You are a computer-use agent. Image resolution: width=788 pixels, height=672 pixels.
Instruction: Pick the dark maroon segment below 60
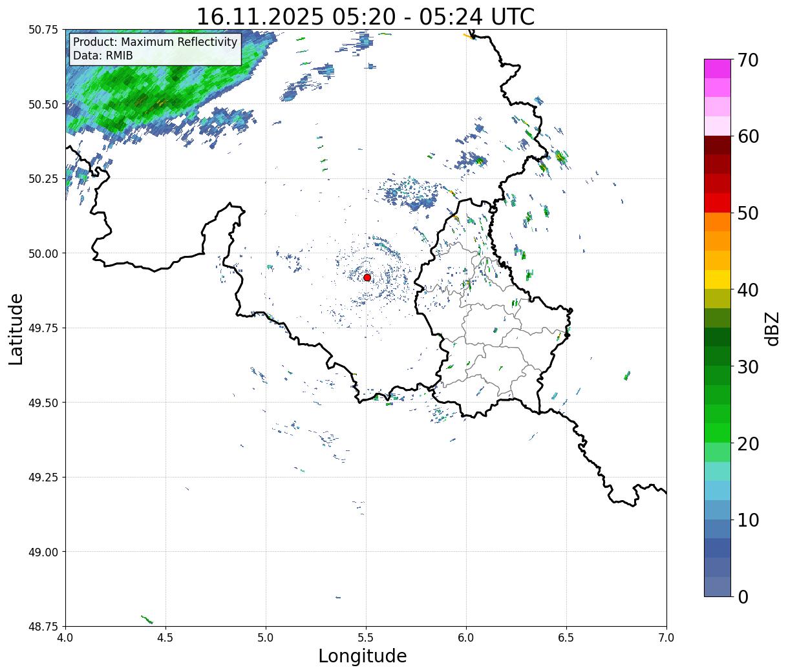[x=718, y=145]
